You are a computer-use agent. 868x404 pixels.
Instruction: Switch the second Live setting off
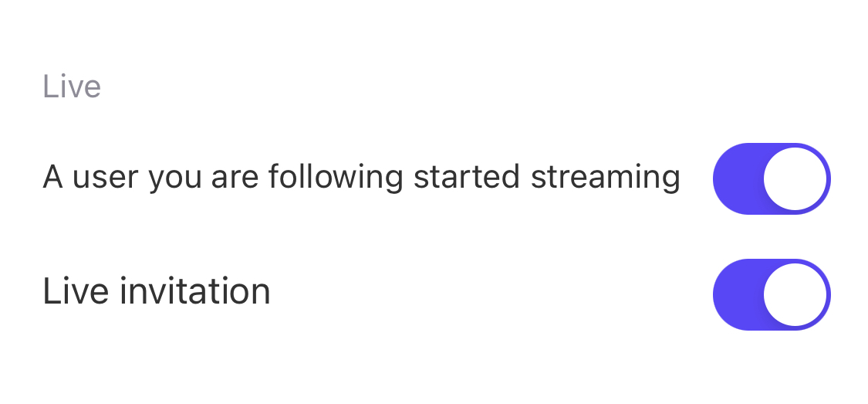[772, 294]
